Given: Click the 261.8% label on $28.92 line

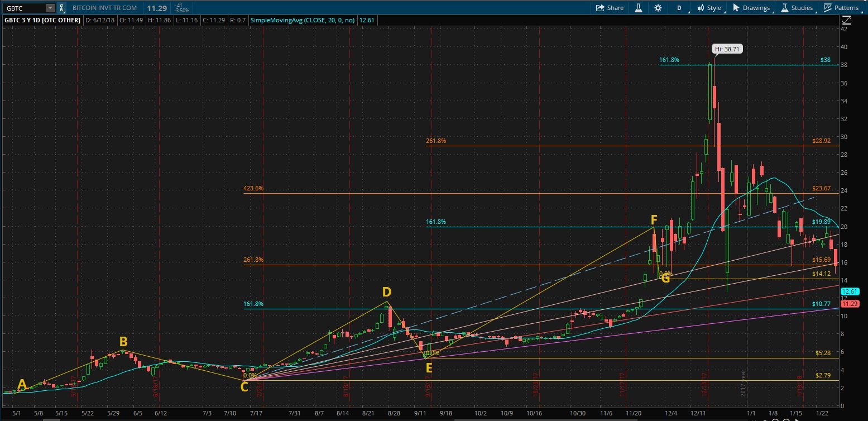Looking at the screenshot, I should [x=436, y=141].
